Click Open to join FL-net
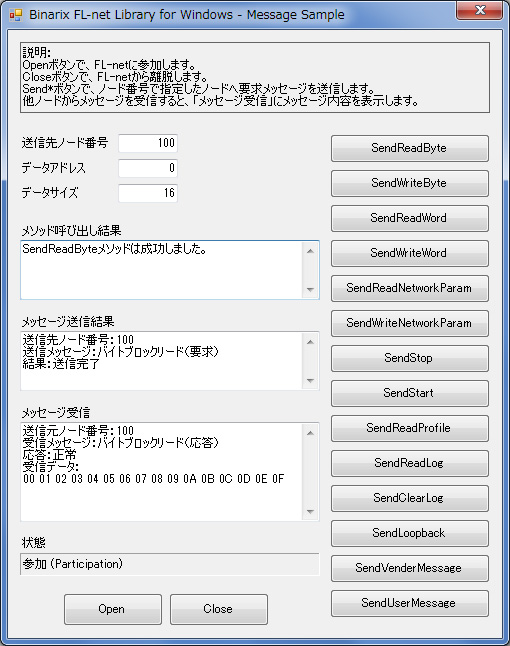510x646 pixels. coord(112,609)
